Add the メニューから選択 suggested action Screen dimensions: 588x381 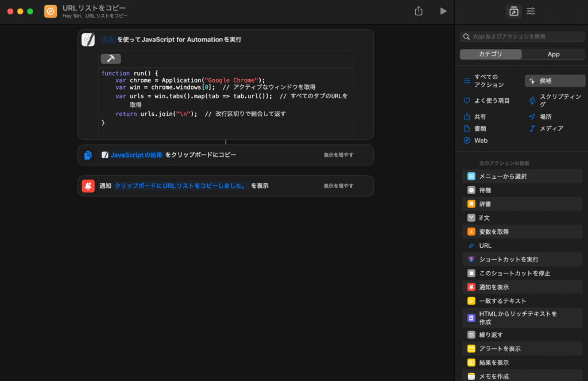(x=502, y=176)
